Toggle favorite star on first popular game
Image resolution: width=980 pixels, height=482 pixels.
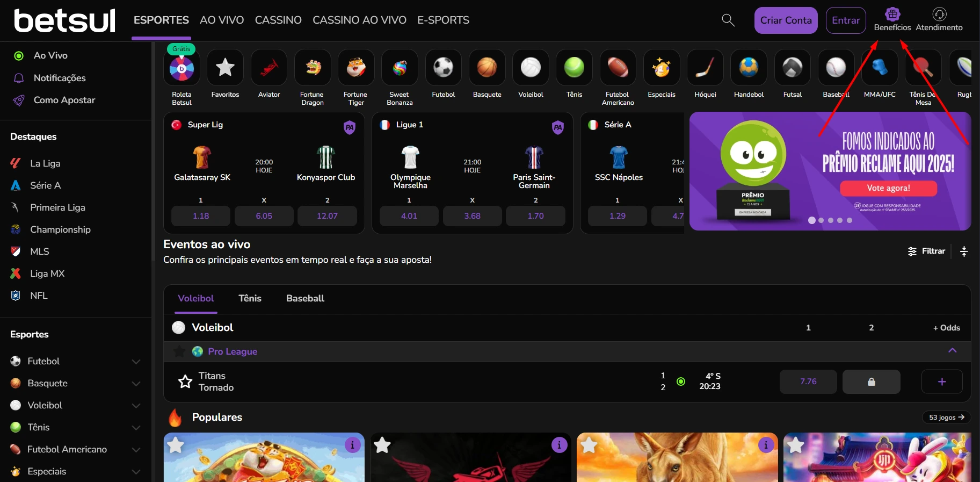[x=176, y=445]
